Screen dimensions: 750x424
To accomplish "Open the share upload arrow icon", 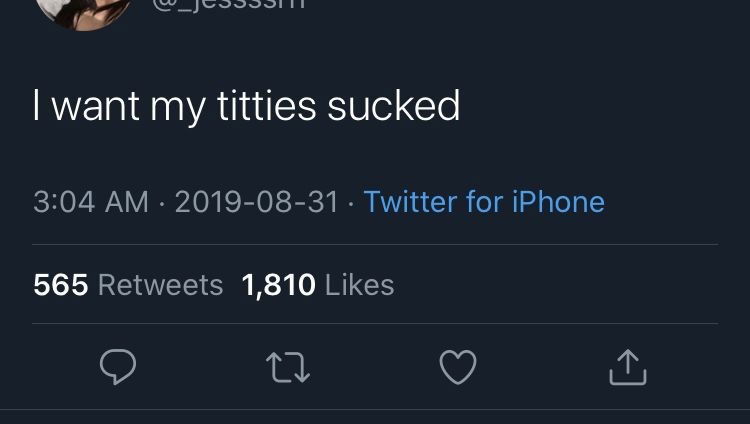I will [x=628, y=367].
